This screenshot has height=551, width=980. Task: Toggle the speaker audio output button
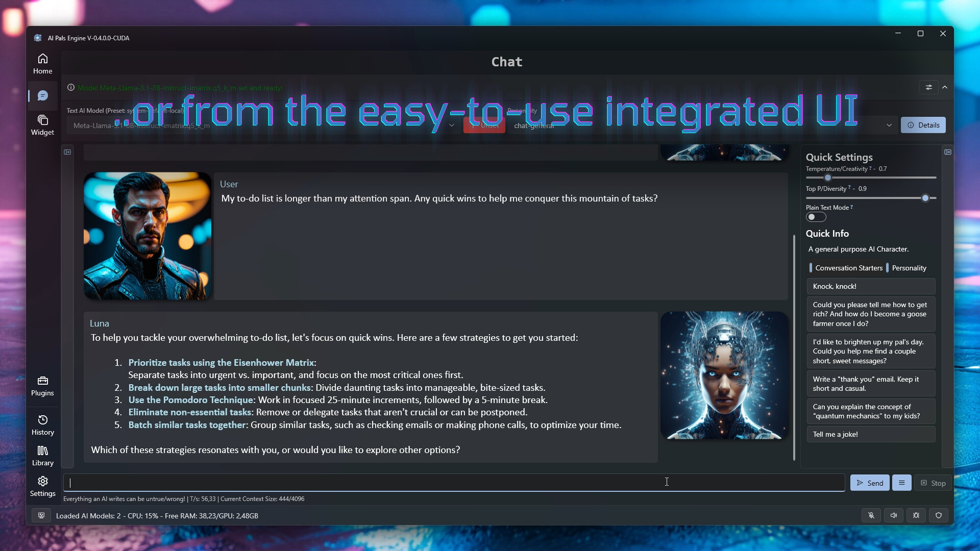pyautogui.click(x=894, y=515)
